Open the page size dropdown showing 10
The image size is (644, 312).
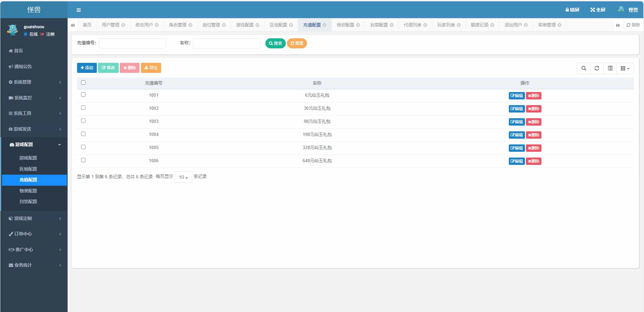[183, 177]
